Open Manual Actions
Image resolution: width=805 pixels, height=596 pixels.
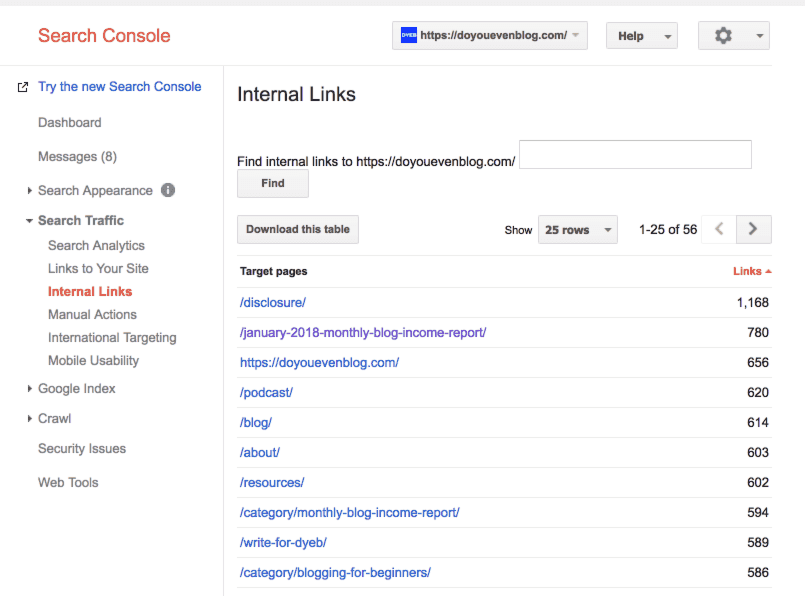[92, 314]
